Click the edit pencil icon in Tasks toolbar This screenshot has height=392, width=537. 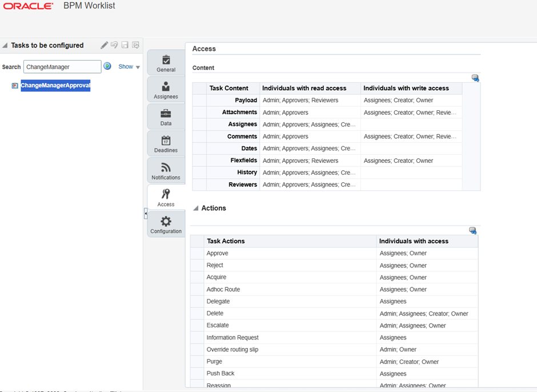(104, 45)
